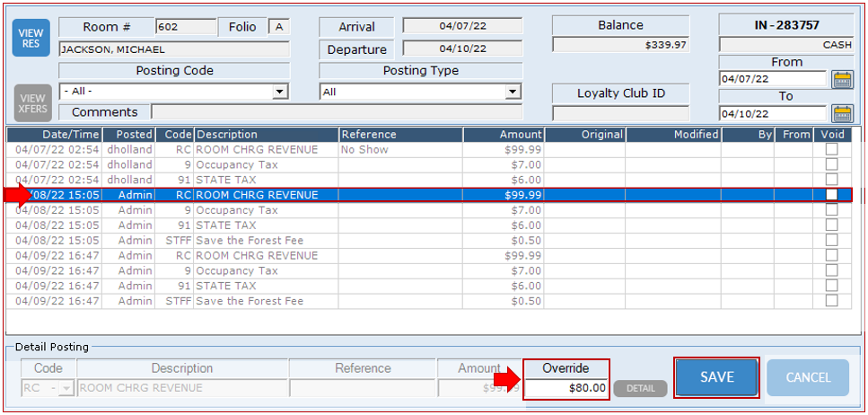Click the VIEW XFERS icon button

[31, 103]
